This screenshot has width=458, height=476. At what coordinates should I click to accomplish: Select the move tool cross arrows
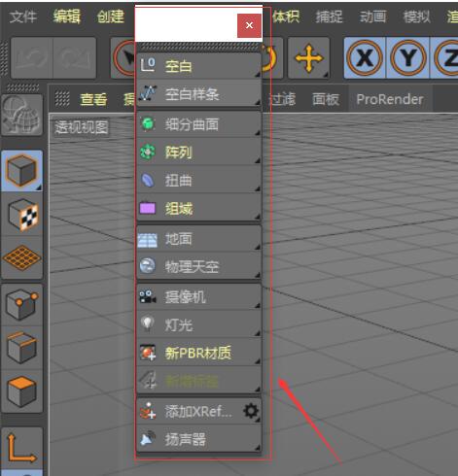click(x=308, y=58)
